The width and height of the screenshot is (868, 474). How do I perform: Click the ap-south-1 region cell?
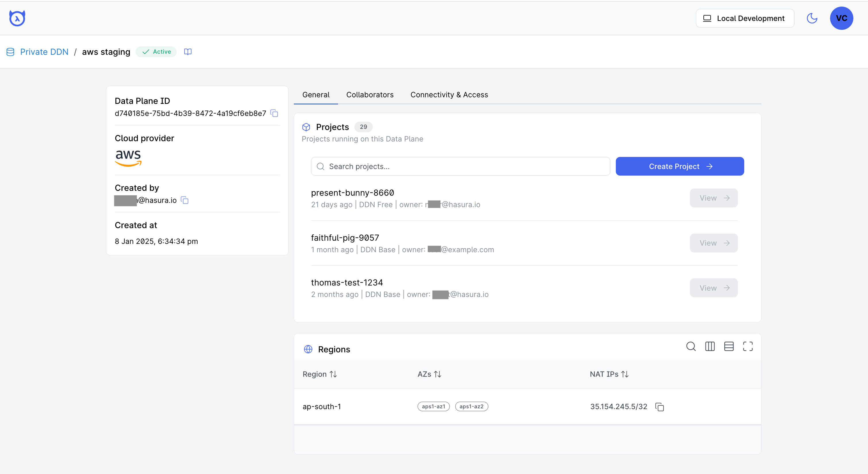click(x=322, y=407)
